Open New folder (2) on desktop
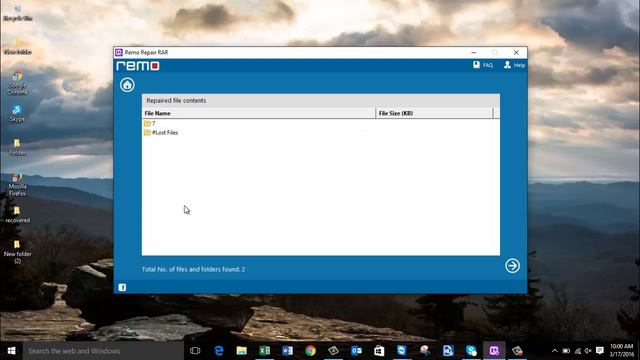 click(x=17, y=251)
